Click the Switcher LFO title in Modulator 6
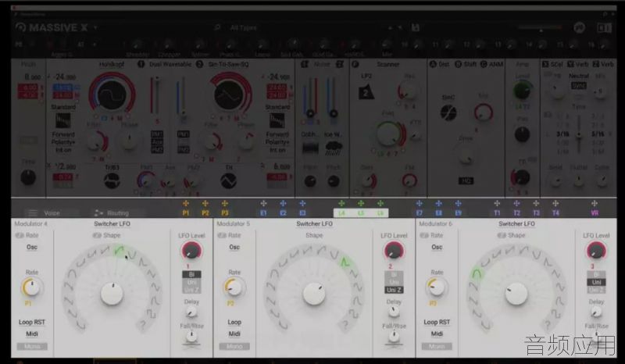 516,223
